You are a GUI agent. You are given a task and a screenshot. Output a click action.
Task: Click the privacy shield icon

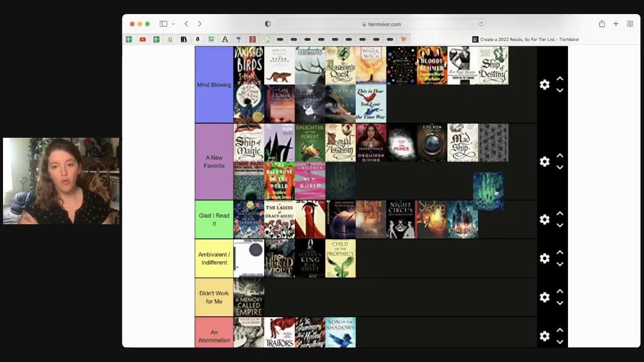pos(268,24)
